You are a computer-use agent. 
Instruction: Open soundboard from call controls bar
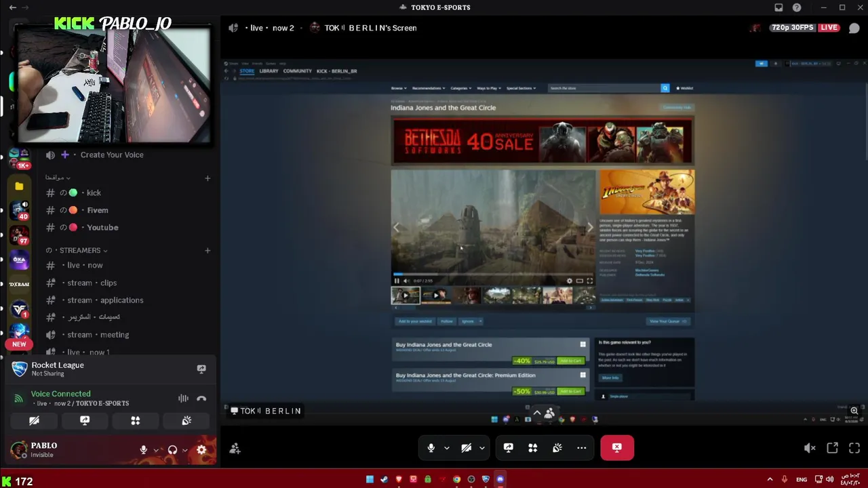[x=557, y=447]
